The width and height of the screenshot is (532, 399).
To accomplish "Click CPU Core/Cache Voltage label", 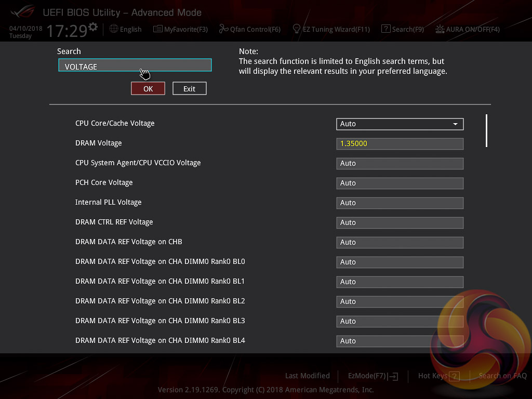I will click(115, 124).
